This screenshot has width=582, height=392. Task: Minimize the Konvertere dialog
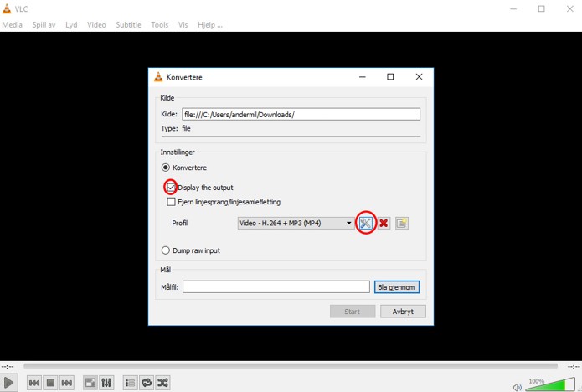coord(363,77)
